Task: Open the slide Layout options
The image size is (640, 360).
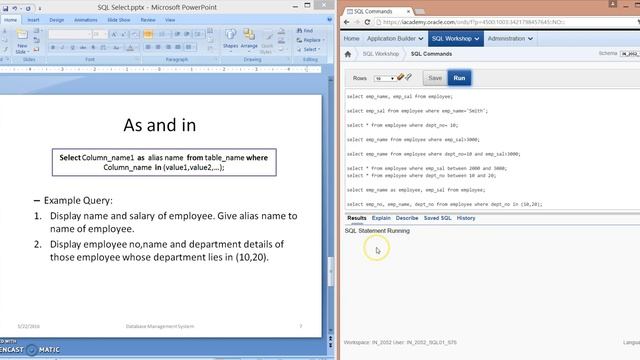Action: 37,31
